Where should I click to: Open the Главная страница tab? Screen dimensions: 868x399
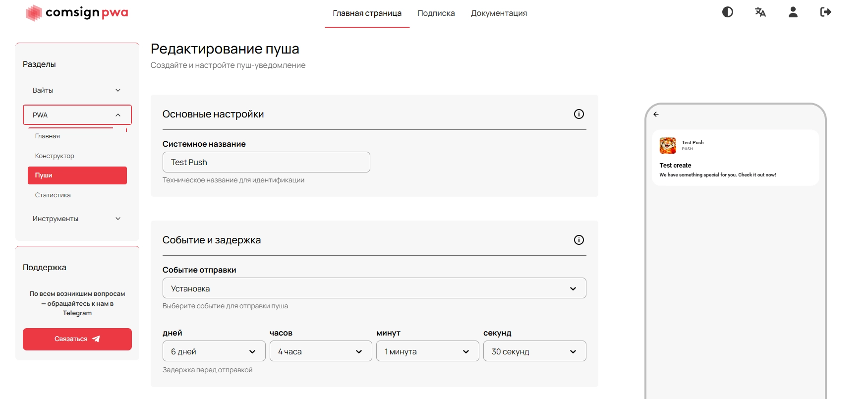pos(367,13)
